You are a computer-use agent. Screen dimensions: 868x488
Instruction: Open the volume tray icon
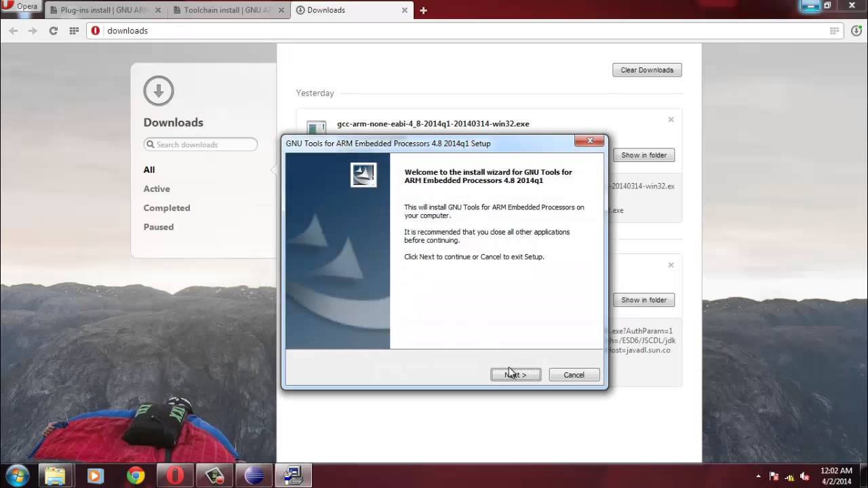coord(805,476)
